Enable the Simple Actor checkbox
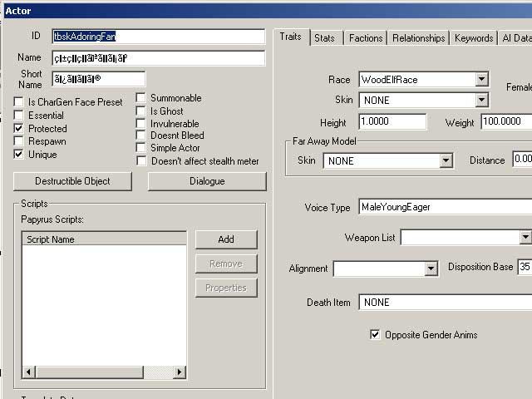This screenshot has height=399, width=532. pyautogui.click(x=140, y=148)
